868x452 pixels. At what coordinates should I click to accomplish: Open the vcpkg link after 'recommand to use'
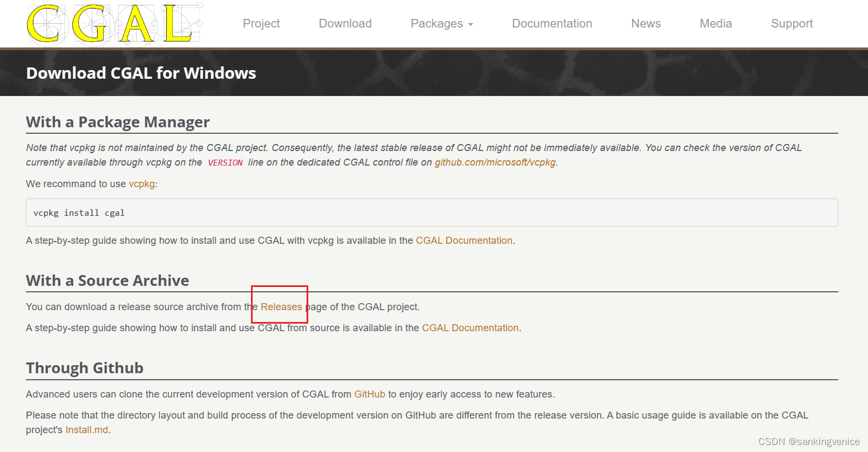[x=141, y=184]
